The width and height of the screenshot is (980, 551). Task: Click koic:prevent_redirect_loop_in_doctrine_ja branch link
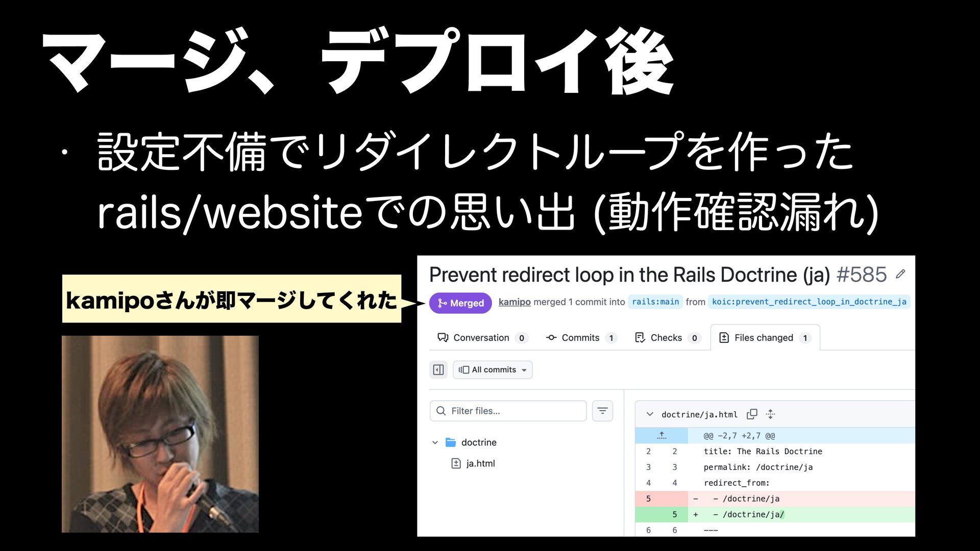point(809,302)
